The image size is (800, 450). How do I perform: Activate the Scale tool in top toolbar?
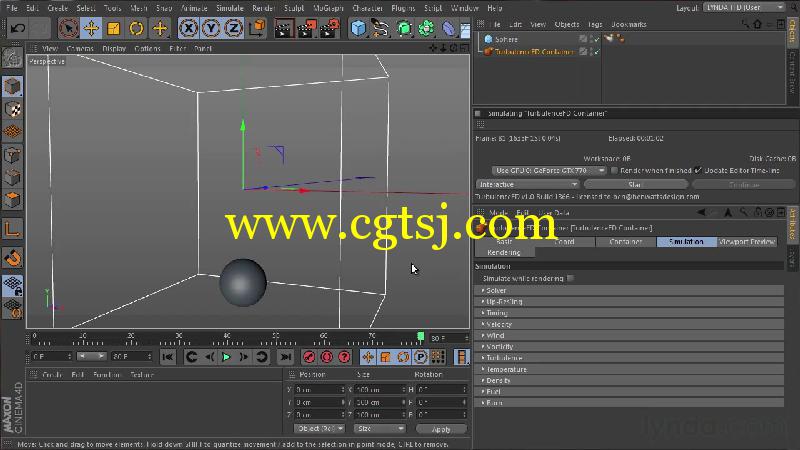(113, 28)
